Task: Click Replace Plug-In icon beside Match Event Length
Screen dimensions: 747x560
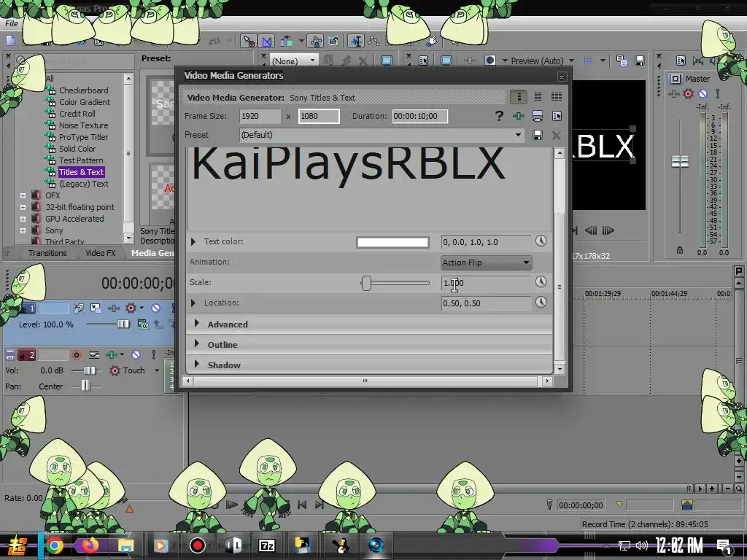Action: tap(557, 116)
